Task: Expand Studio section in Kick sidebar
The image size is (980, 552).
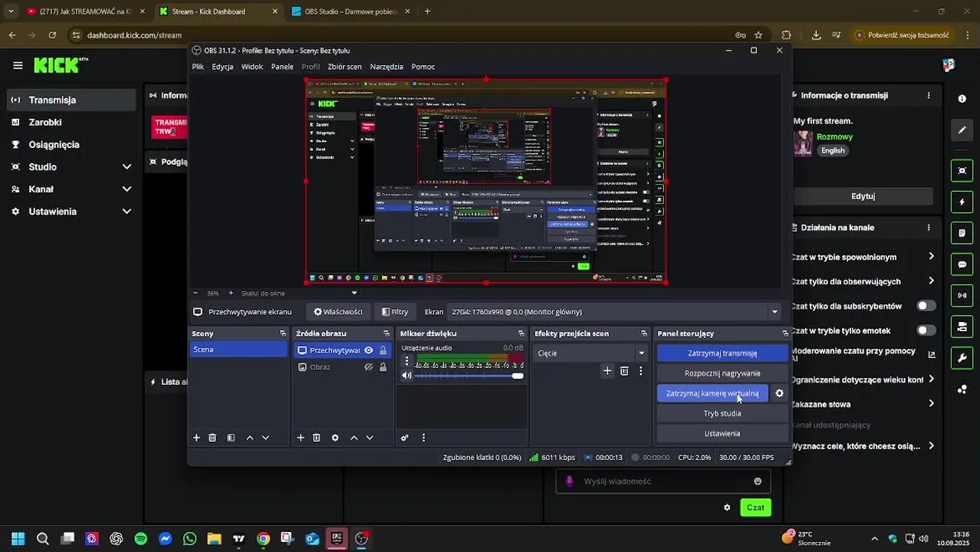Action: coord(127,167)
